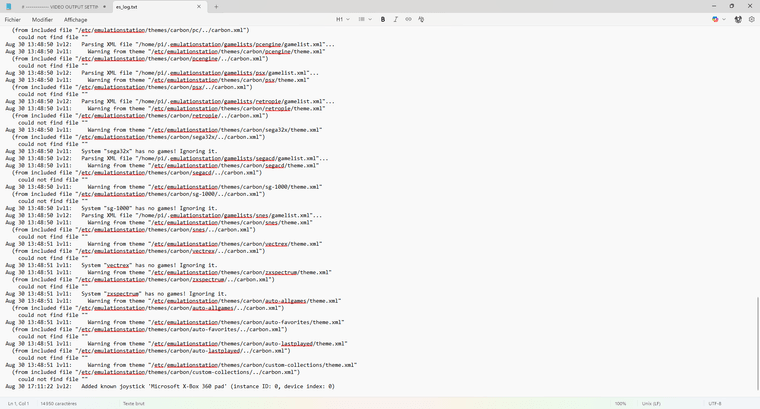Image resolution: width=760 pixels, height=409 pixels.
Task: Switch to the VIDEO OUTPUT SETTINGS tab
Action: (60, 7)
